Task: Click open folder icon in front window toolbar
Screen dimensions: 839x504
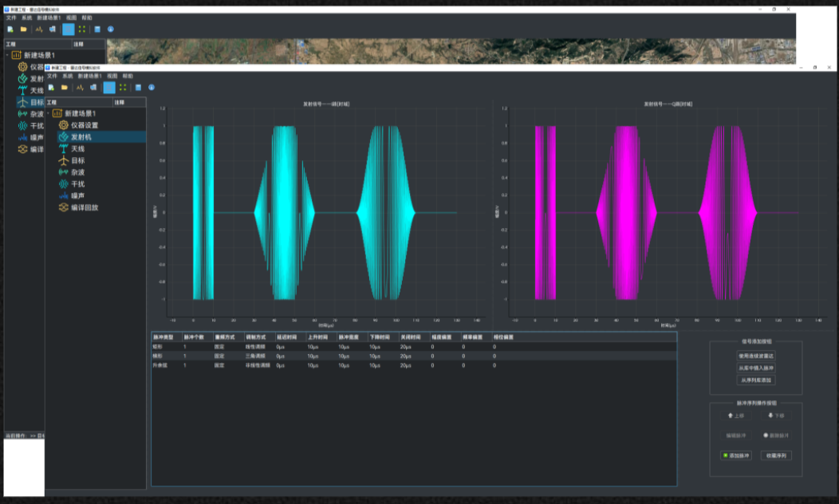Action: (x=65, y=87)
